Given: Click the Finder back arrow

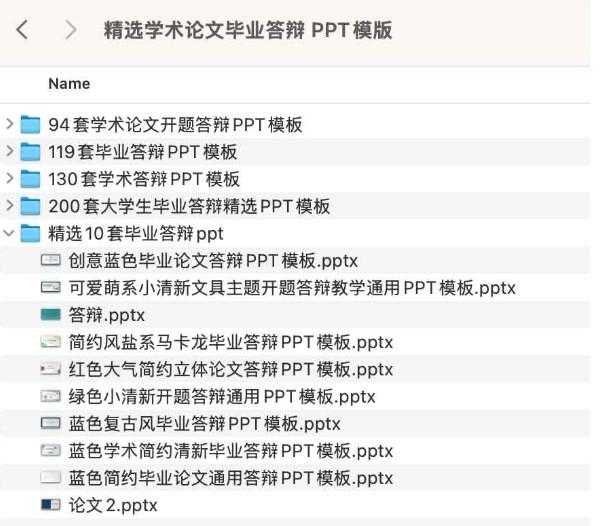Looking at the screenshot, I should click(22, 30).
